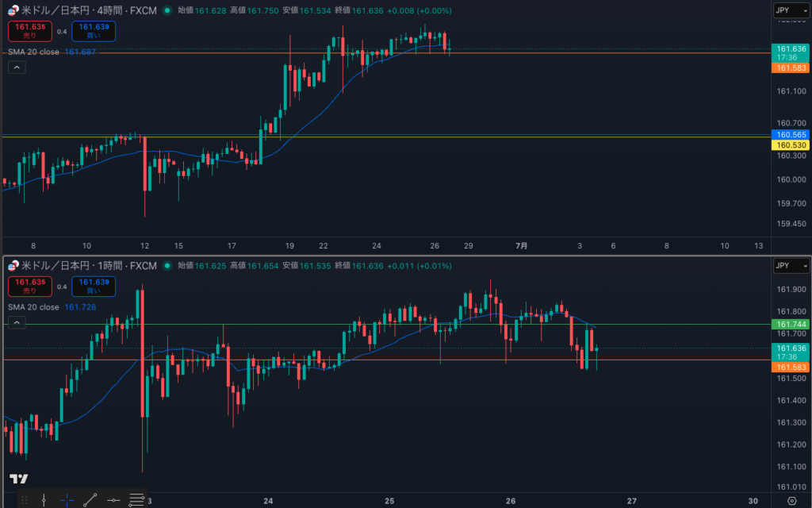
Task: Click 安値 161.534 on the 4時間 chart header
Action: [x=307, y=10]
